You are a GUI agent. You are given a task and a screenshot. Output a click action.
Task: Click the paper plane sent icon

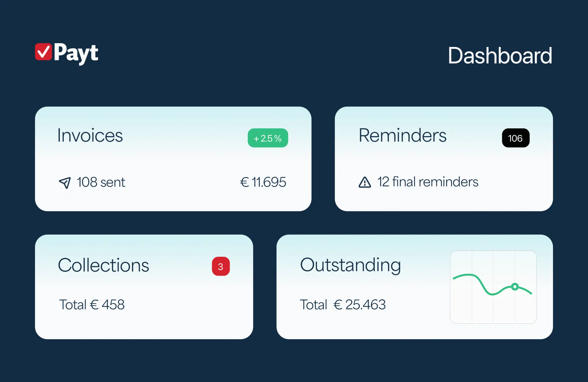click(x=65, y=182)
